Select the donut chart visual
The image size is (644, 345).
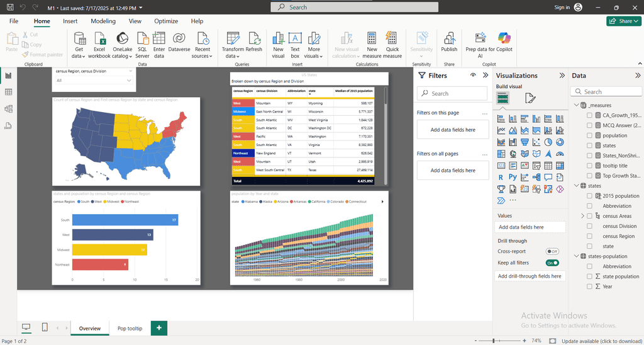(559, 142)
